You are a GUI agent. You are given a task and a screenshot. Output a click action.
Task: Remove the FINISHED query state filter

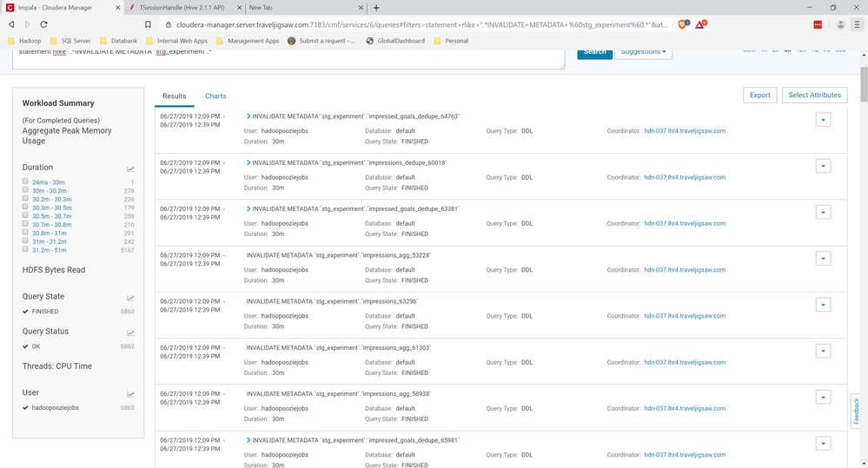(x=25, y=312)
